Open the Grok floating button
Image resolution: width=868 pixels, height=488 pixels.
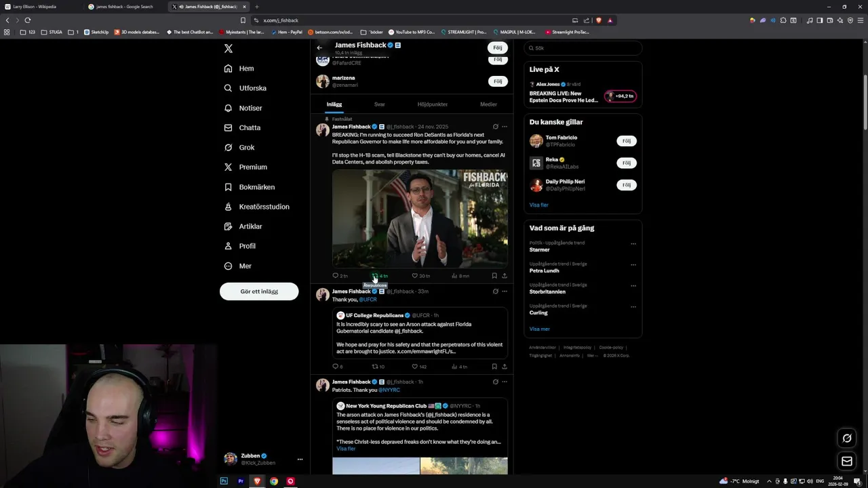(x=847, y=439)
